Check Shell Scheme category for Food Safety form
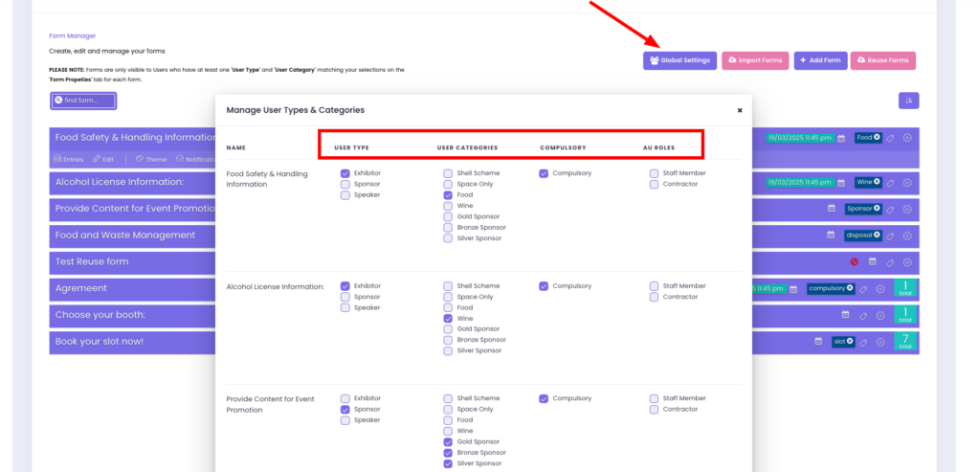The image size is (980, 472). point(448,173)
